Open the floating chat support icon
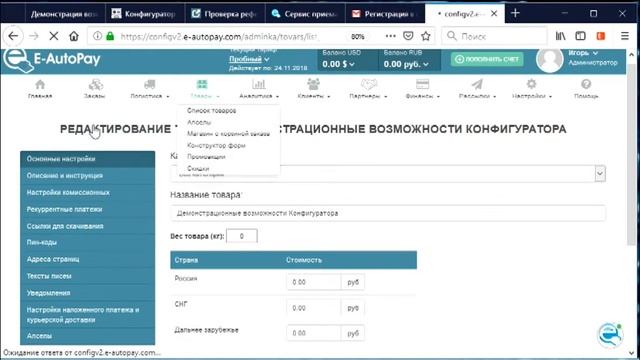Viewport: 640px width, 360px height. (x=610, y=335)
